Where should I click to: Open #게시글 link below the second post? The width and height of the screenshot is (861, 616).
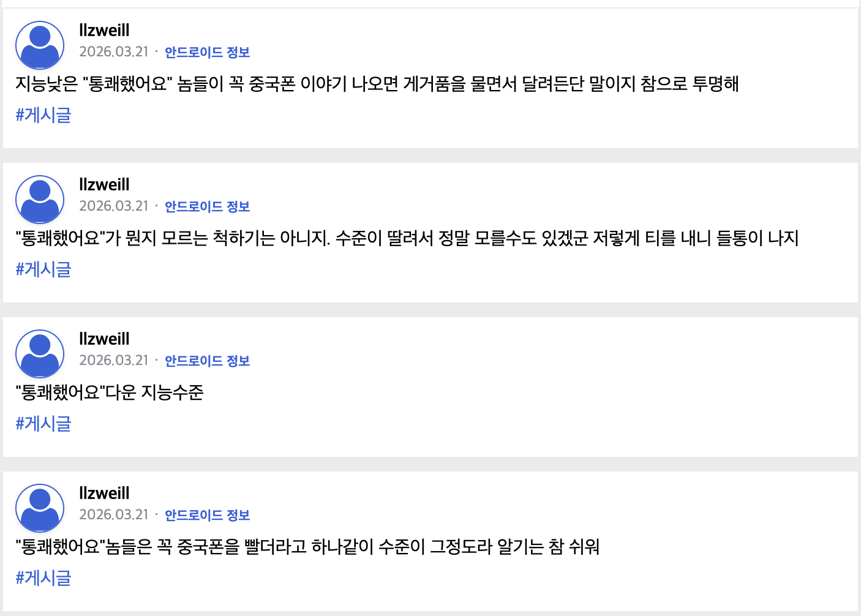click(x=43, y=269)
